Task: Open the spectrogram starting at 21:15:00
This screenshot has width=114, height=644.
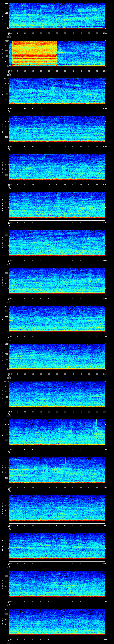Action: click(x=57, y=54)
